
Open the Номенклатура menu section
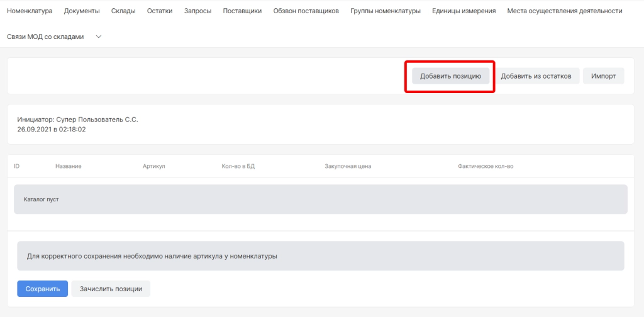30,11
